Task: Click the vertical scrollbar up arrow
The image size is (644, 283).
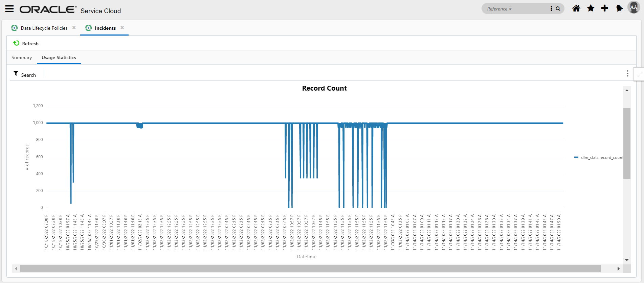Action: click(627, 91)
